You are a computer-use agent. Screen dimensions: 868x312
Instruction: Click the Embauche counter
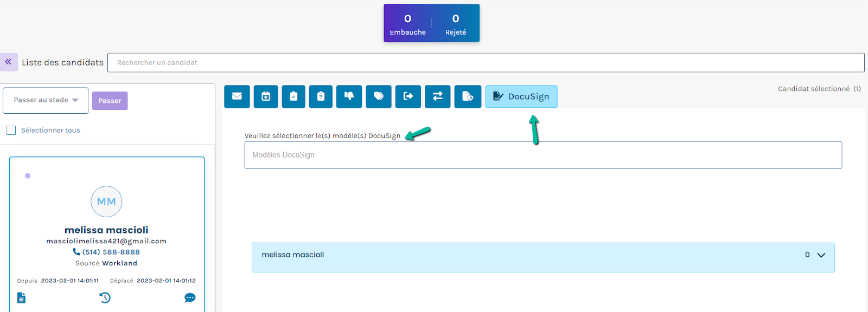pos(407,24)
